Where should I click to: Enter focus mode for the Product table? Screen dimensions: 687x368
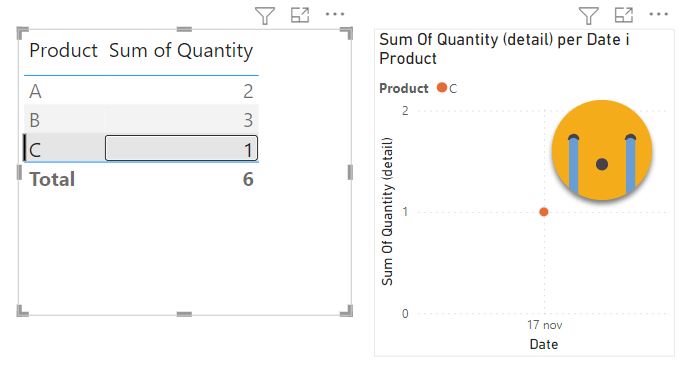[300, 15]
